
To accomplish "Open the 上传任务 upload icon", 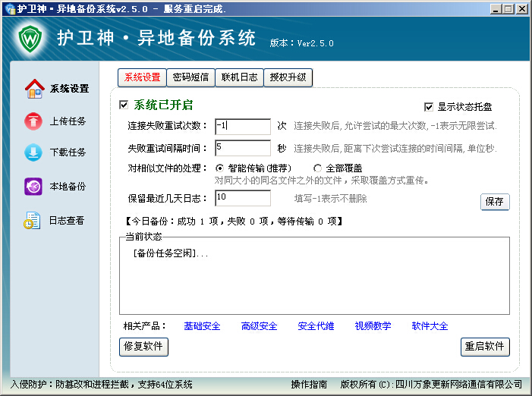I will click(x=34, y=121).
